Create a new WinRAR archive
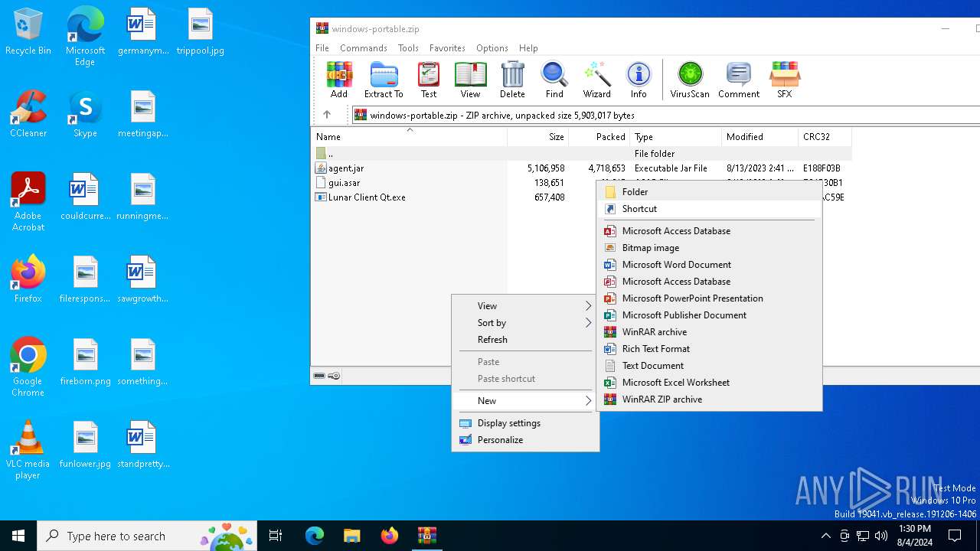The image size is (980, 551). point(709,331)
